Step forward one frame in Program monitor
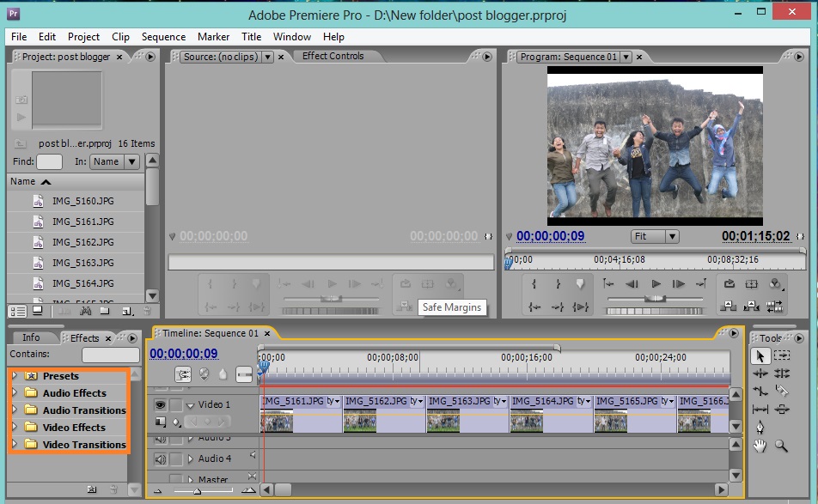Image resolution: width=818 pixels, height=504 pixels. [x=678, y=284]
